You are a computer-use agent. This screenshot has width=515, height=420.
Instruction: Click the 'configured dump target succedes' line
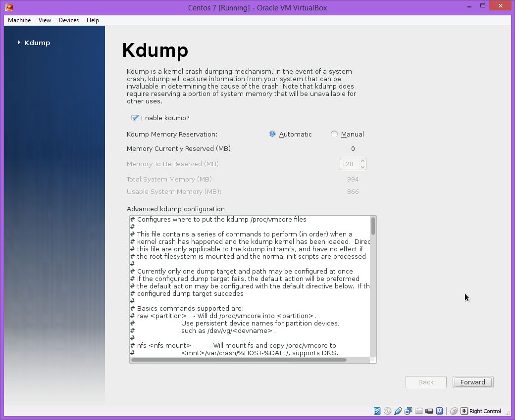click(187, 294)
